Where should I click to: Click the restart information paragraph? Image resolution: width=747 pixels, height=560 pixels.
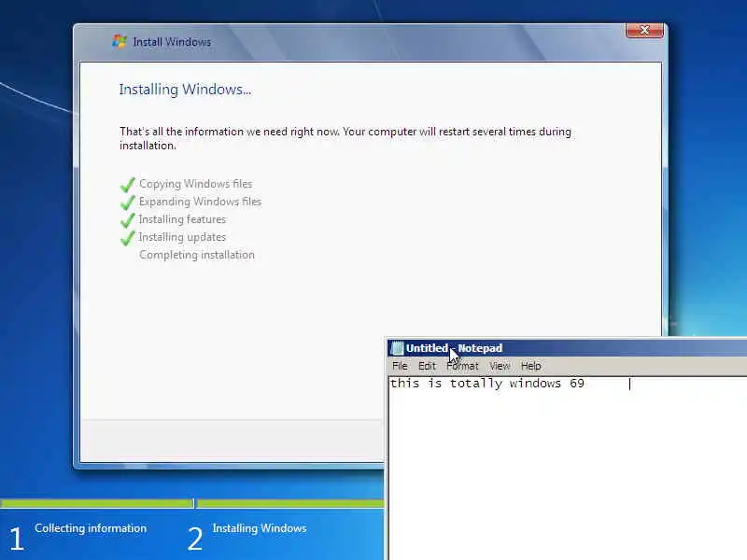click(345, 138)
